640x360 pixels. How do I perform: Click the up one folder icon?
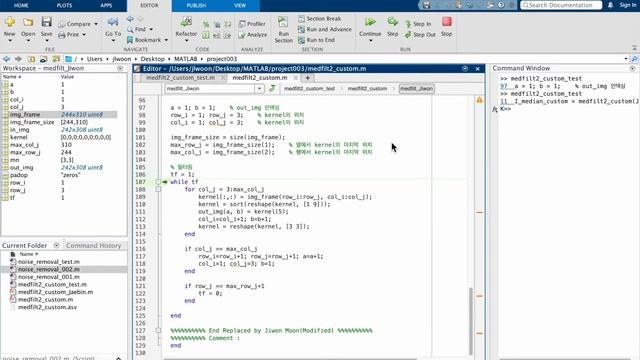31,59
